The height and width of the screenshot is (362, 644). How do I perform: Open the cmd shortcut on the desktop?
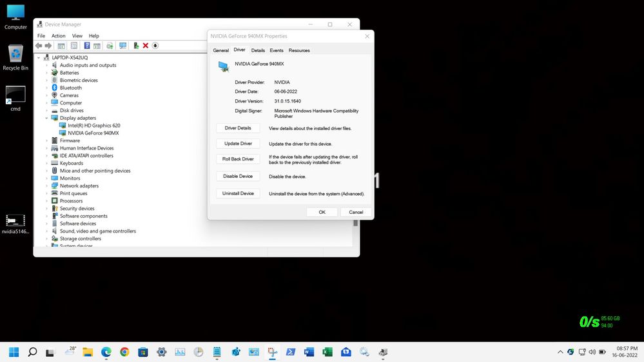click(15, 97)
